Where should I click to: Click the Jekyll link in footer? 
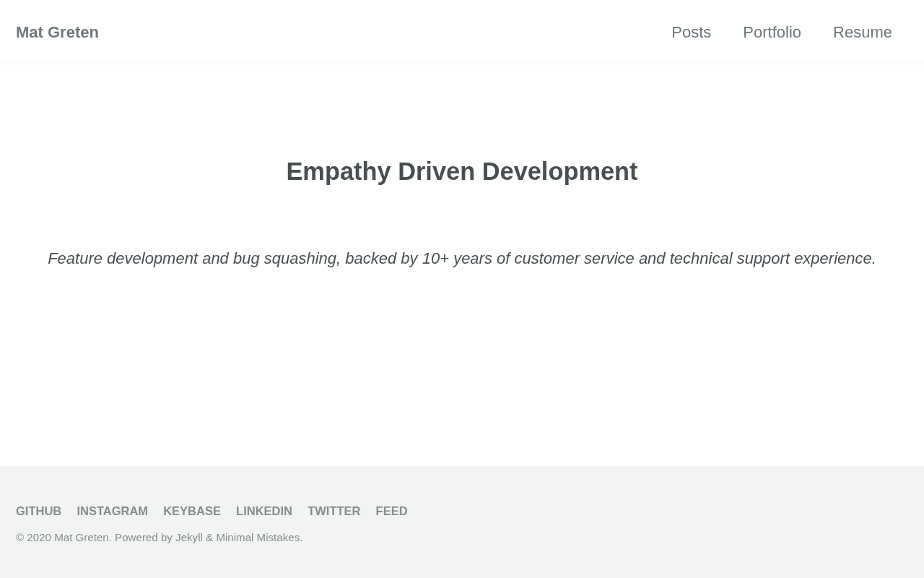189,537
